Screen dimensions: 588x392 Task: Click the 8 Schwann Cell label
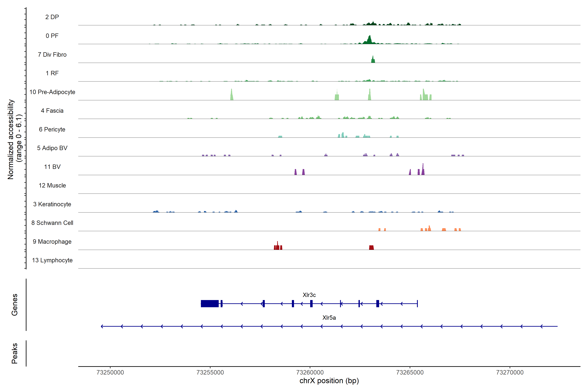[x=52, y=223]
